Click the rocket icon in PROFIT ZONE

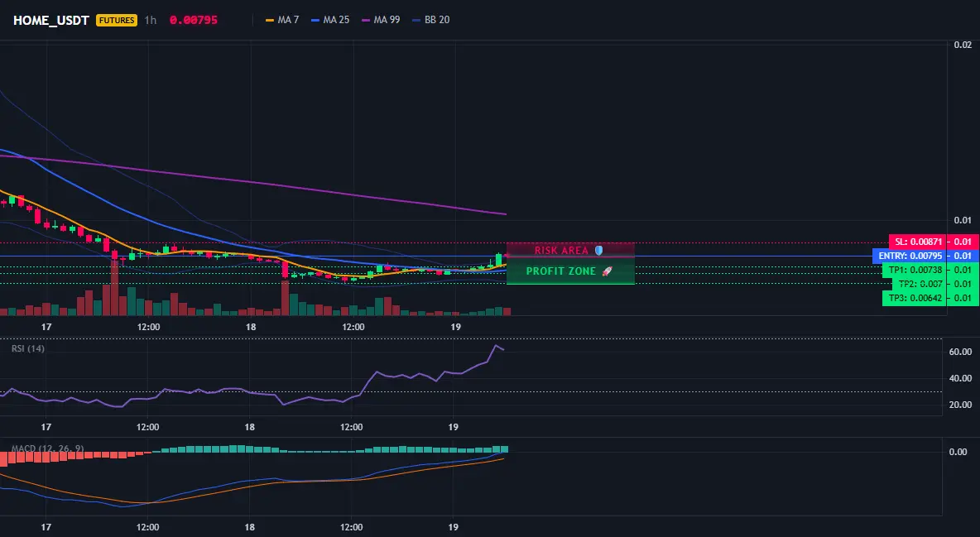pos(607,271)
